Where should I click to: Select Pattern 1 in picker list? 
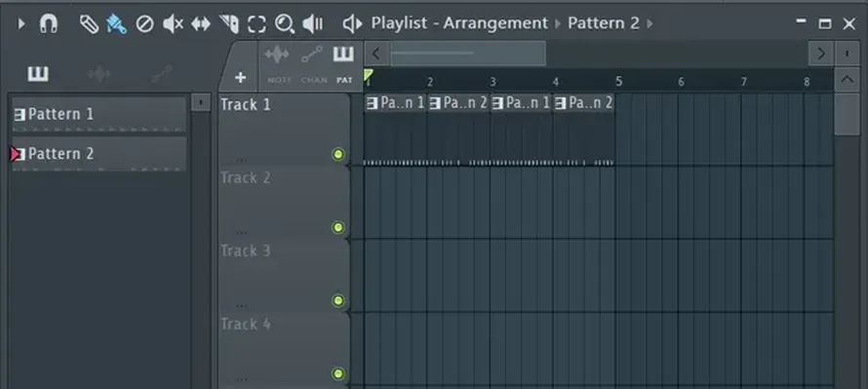pyautogui.click(x=99, y=114)
